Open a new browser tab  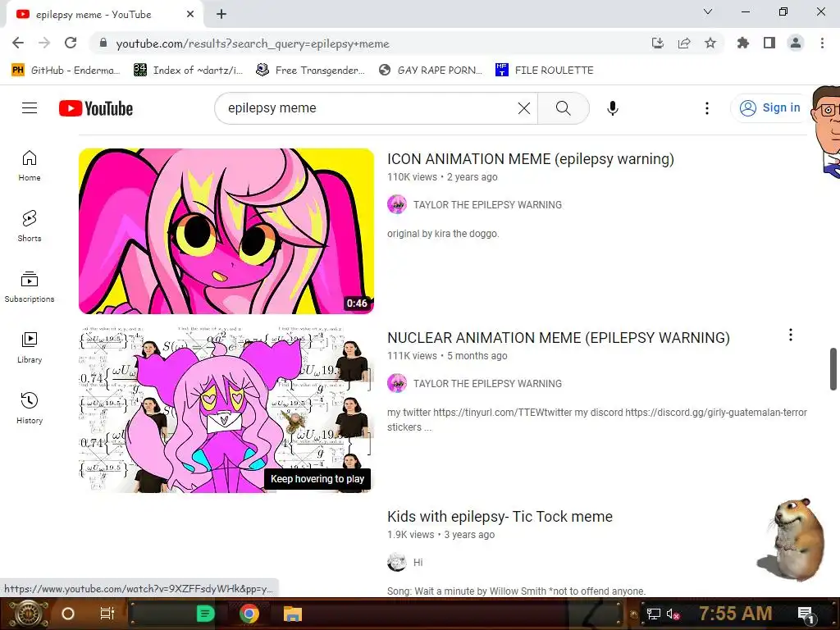(x=221, y=15)
